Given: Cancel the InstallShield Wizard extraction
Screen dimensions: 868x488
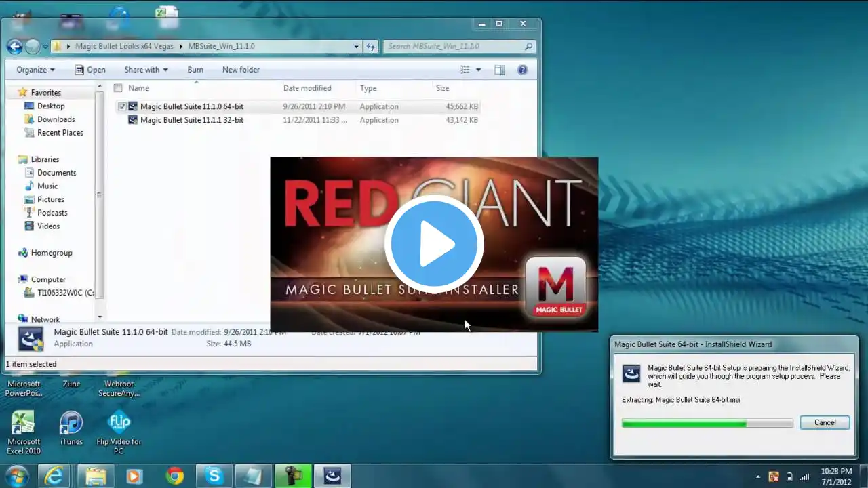Looking at the screenshot, I should pyautogui.click(x=825, y=422).
